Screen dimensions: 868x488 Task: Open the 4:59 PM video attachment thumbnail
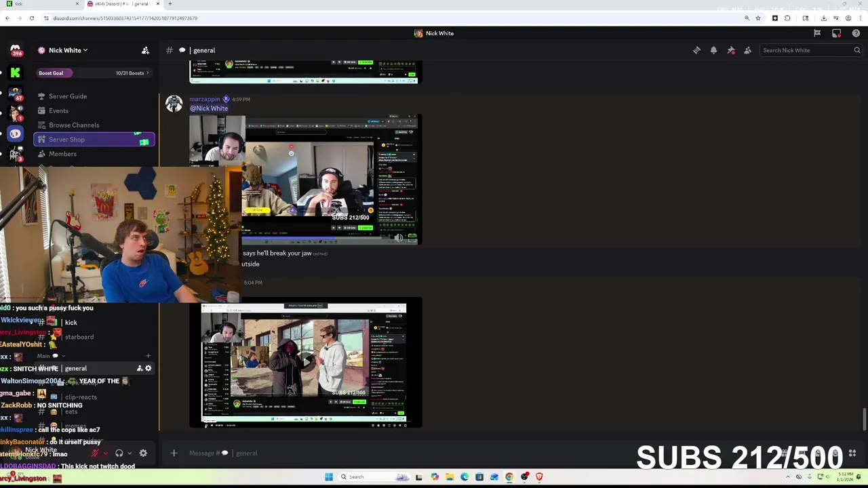pos(305,180)
